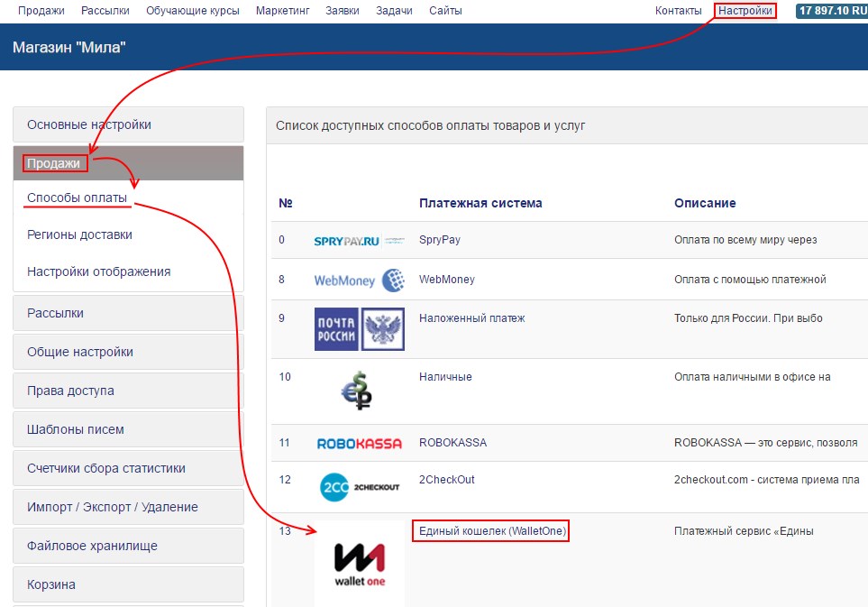The width and height of the screenshot is (868, 607).
Task: Expand Счетчики сбора статистики section
Action: [x=128, y=468]
